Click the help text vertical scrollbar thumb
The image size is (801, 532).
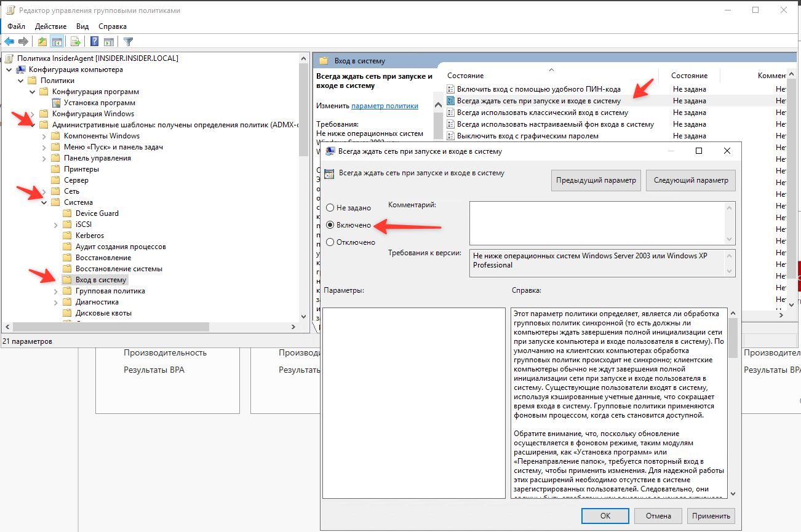tap(732, 336)
